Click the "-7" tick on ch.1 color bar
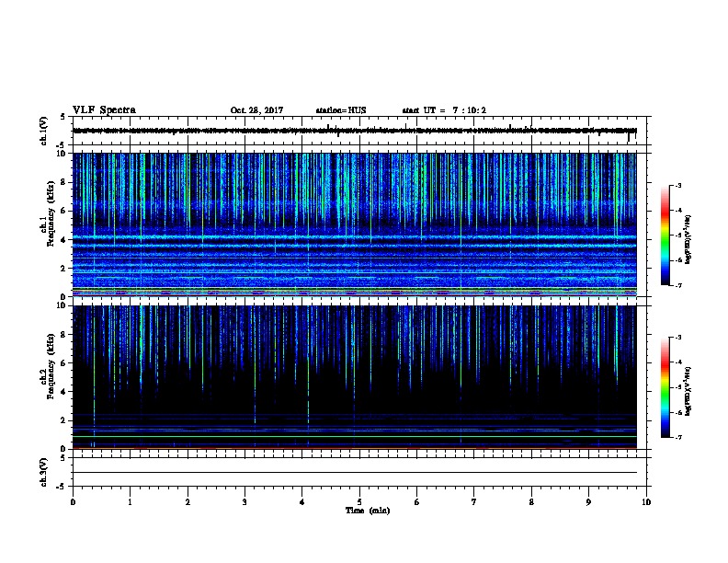 677,285
